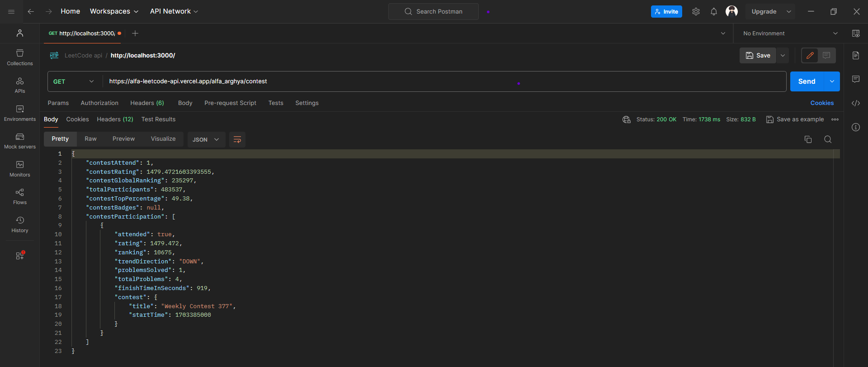Toggle edit mode with the pencil icon

pos(810,55)
